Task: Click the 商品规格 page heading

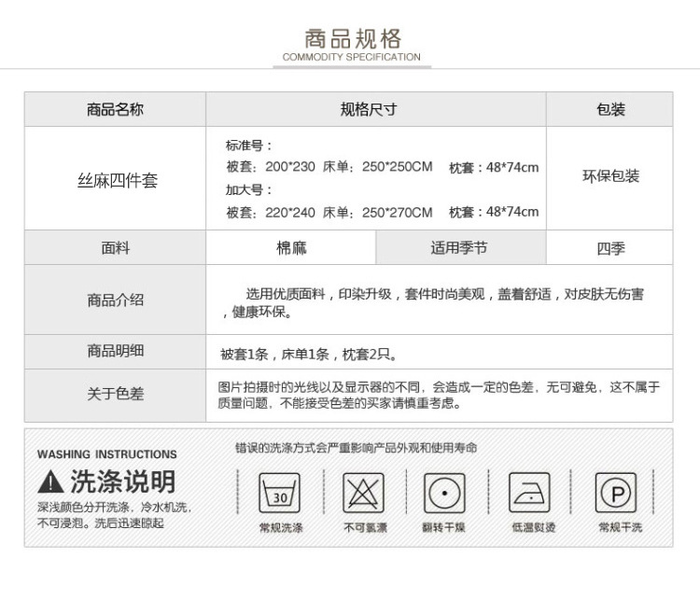Action: click(x=352, y=39)
